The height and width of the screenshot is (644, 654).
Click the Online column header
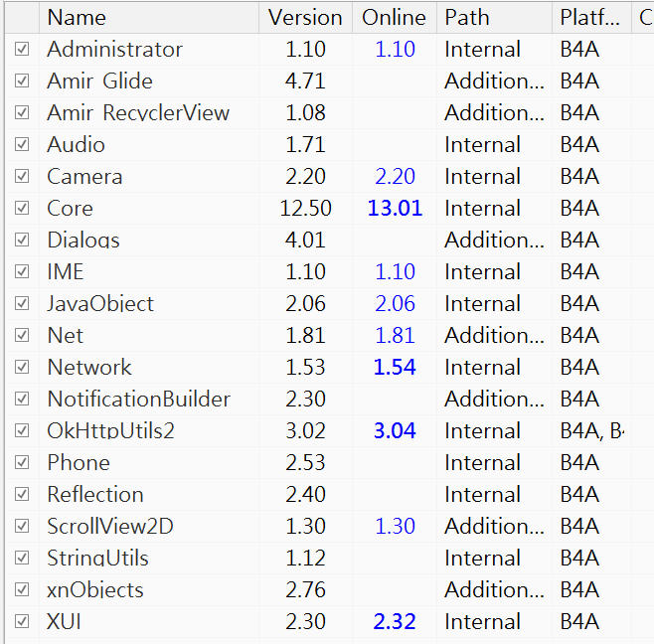click(x=394, y=17)
